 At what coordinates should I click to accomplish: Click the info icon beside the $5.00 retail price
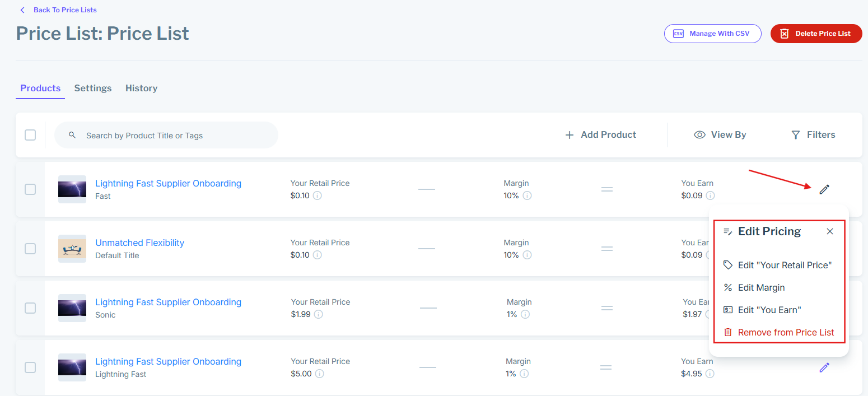click(319, 374)
